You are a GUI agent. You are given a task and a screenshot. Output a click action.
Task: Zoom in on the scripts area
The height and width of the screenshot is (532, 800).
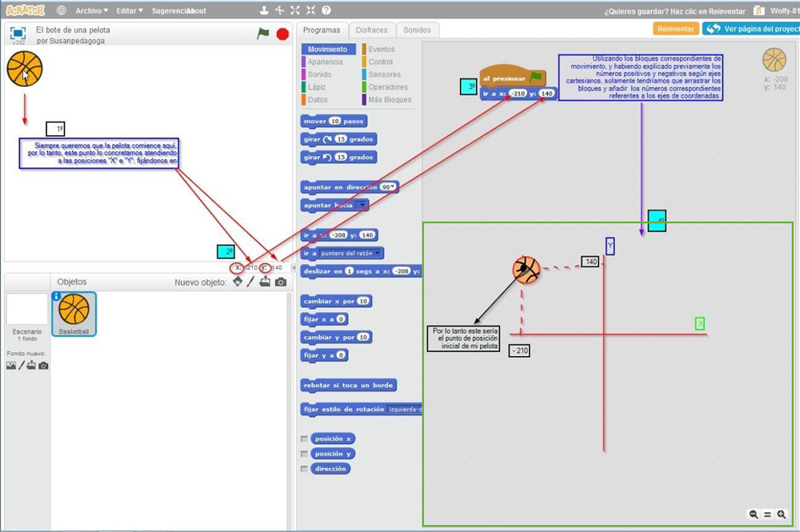tap(781, 514)
